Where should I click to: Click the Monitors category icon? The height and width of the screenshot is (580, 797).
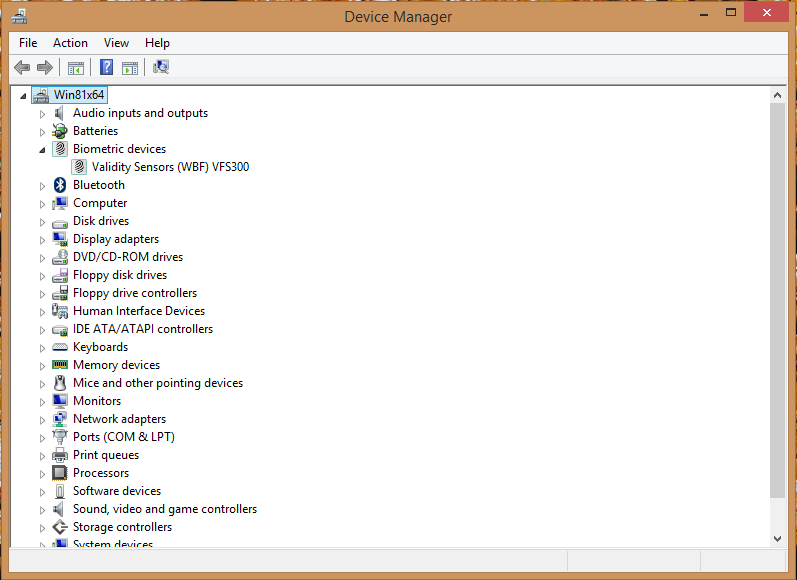coord(59,401)
